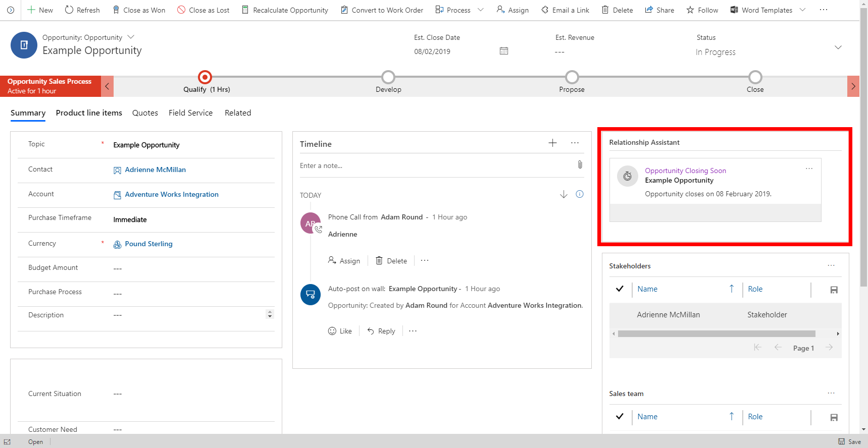The width and height of the screenshot is (868, 448).
Task: Toggle the select-all checkmark in Stakeholders grid
Action: (620, 289)
